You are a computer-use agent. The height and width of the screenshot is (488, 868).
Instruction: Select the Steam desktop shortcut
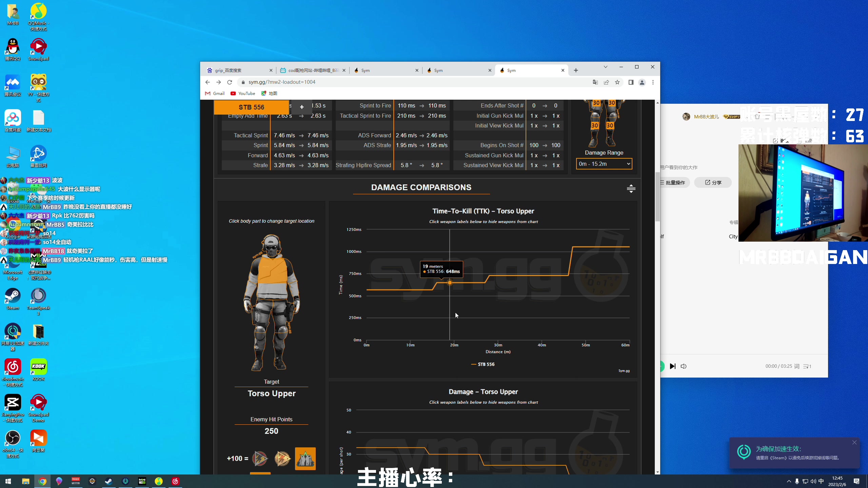coord(13,299)
